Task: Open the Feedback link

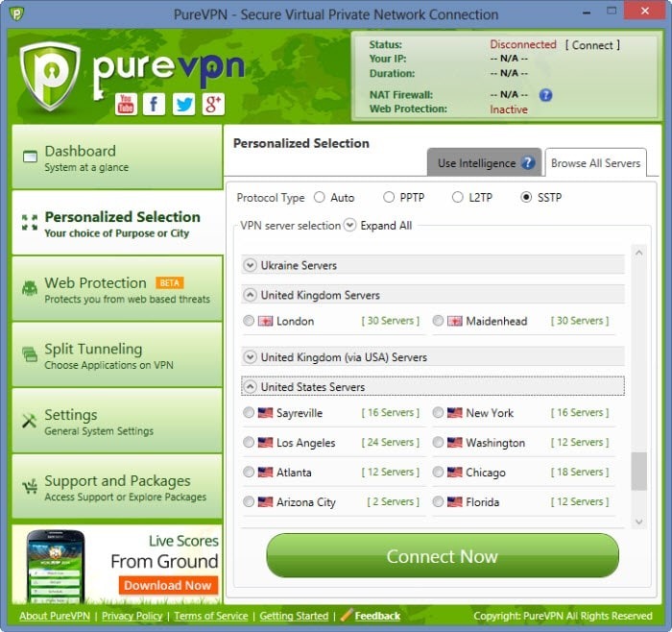Action: click(377, 616)
